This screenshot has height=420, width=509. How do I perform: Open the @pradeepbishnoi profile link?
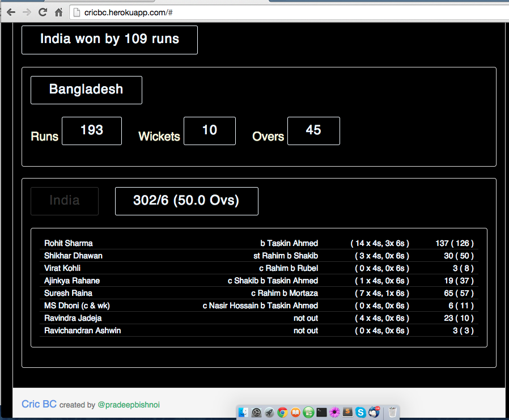(129, 405)
